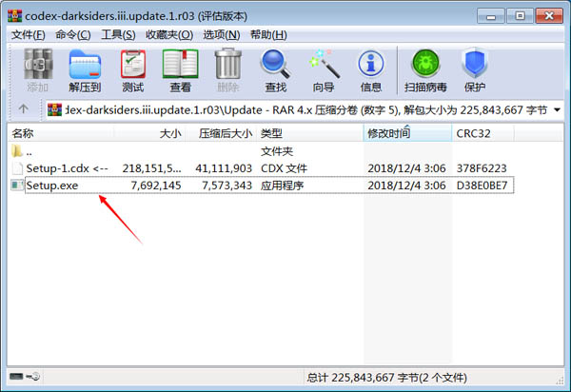Click the Setup.exe application icon
The width and height of the screenshot is (571, 392).
click(17, 186)
